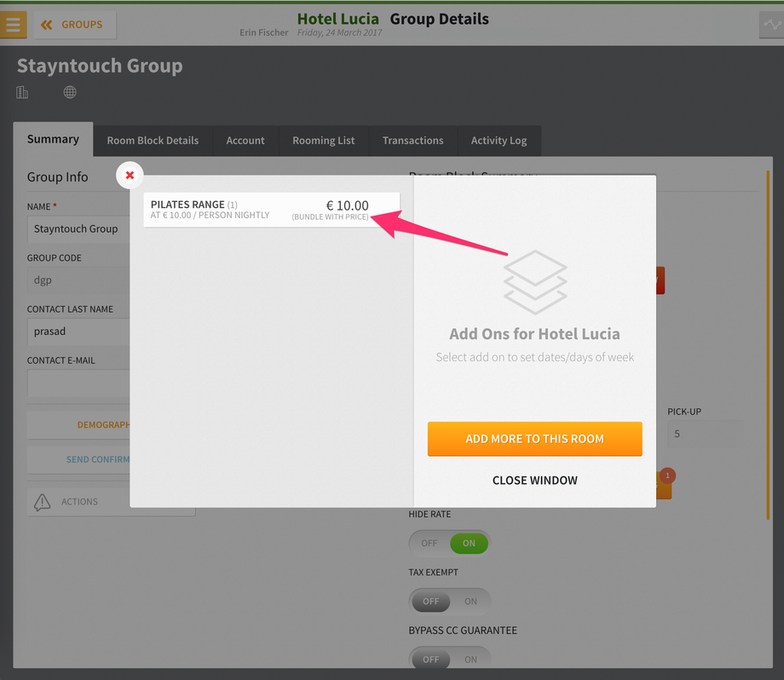
Task: Go back to Groups list
Action: pyautogui.click(x=75, y=25)
